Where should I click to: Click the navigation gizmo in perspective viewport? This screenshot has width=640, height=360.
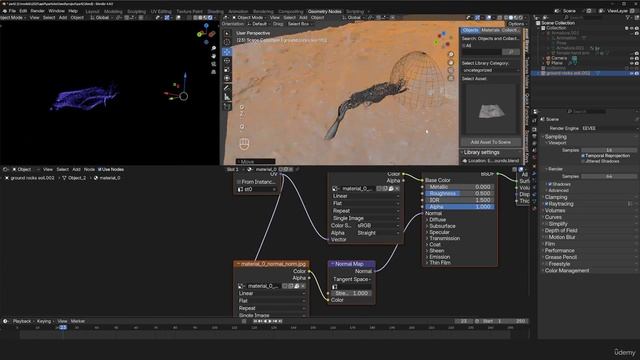click(442, 39)
